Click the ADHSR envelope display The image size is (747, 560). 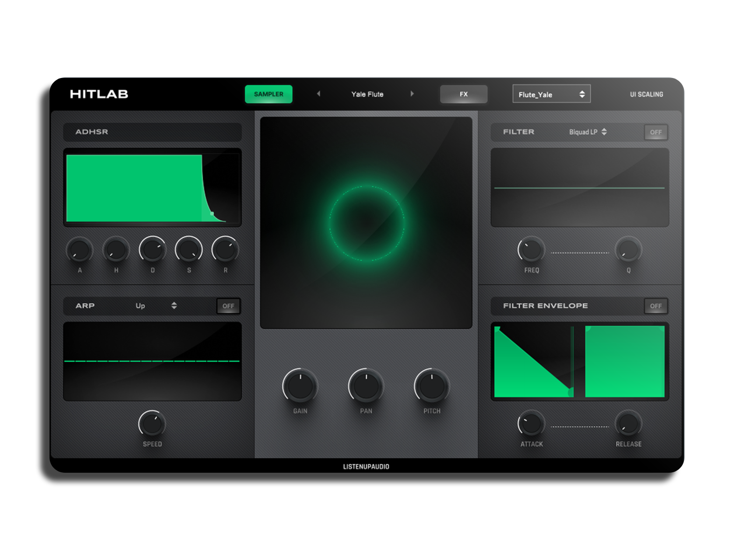point(153,186)
